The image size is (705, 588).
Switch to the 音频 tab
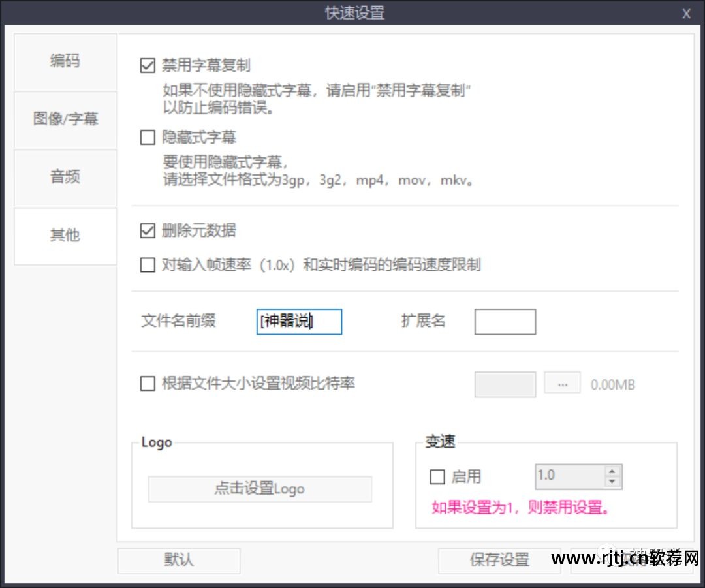(65, 178)
